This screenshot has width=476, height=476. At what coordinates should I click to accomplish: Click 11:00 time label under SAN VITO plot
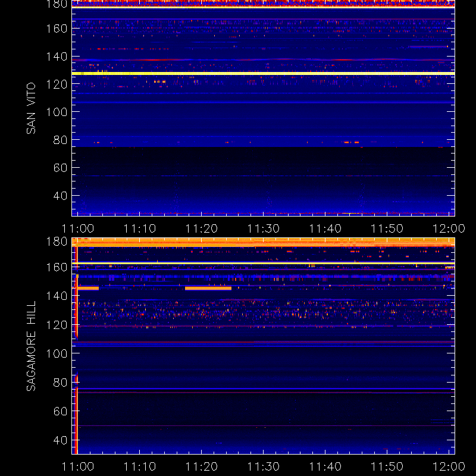click(x=78, y=228)
